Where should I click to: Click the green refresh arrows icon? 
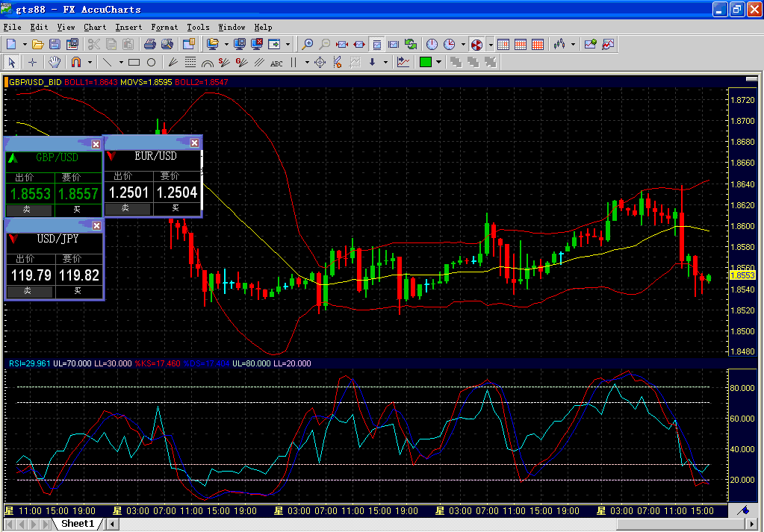point(410,45)
